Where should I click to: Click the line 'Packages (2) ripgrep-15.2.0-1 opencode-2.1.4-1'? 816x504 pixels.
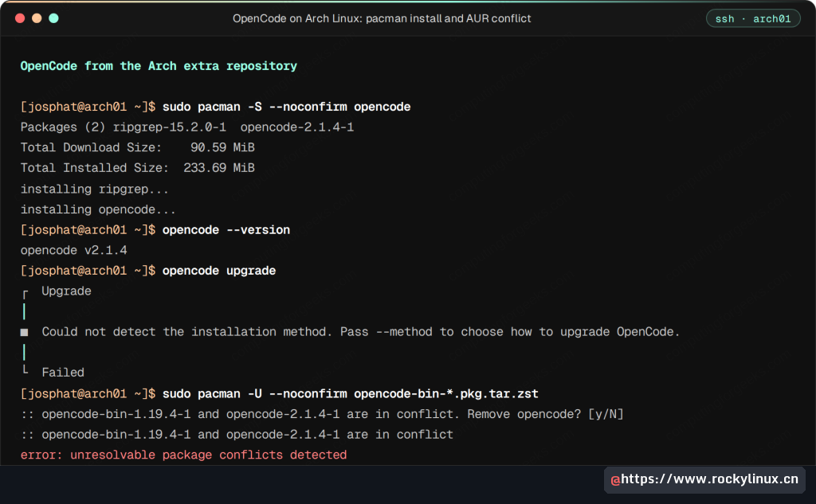point(186,127)
